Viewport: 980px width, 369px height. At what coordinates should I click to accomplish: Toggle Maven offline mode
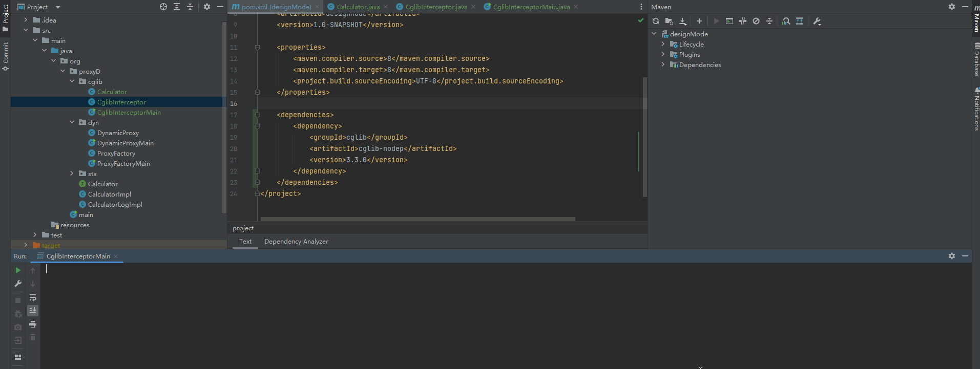[x=743, y=21]
